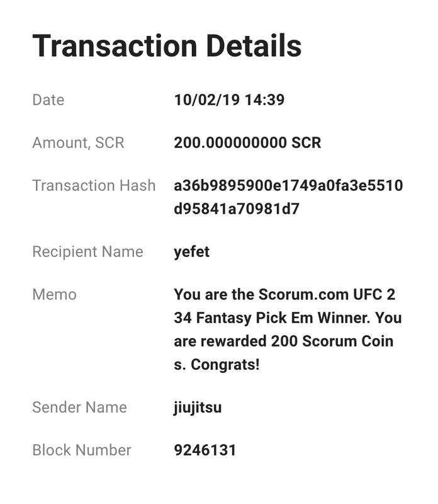Click memo line rewarded 200 Scorum Coin

coord(284,341)
